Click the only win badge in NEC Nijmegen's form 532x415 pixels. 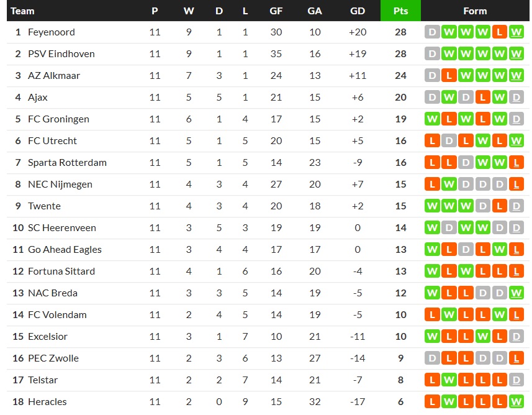click(x=449, y=185)
